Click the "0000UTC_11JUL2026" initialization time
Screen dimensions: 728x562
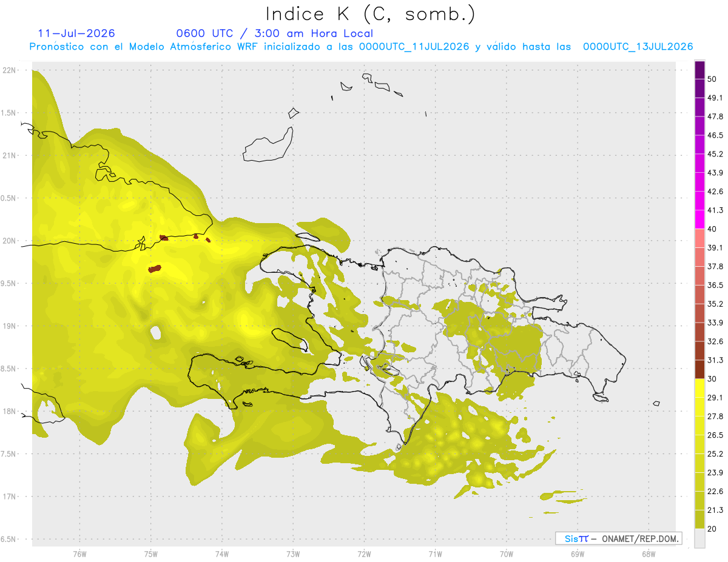click(x=414, y=47)
